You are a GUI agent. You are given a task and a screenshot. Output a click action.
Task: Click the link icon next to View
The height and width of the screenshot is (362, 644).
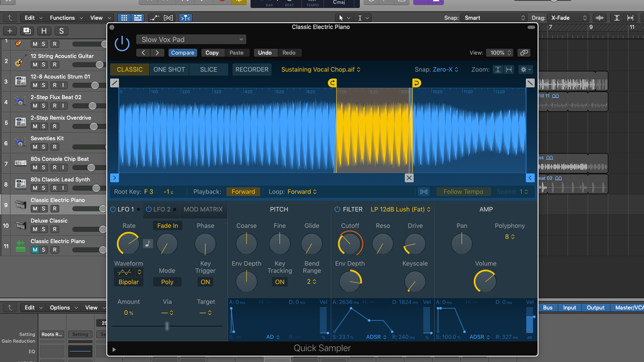pyautogui.click(x=524, y=53)
